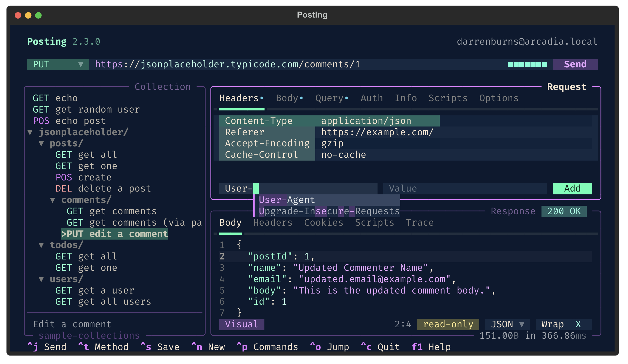Image resolution: width=628 pixels, height=364 pixels.
Task: Click the Add header button
Action: pyautogui.click(x=572, y=188)
